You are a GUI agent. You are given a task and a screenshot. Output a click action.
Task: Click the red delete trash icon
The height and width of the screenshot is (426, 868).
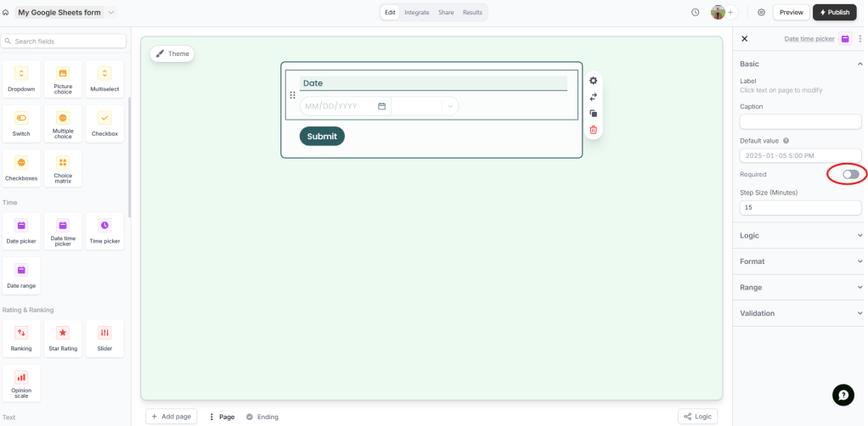pyautogui.click(x=594, y=130)
